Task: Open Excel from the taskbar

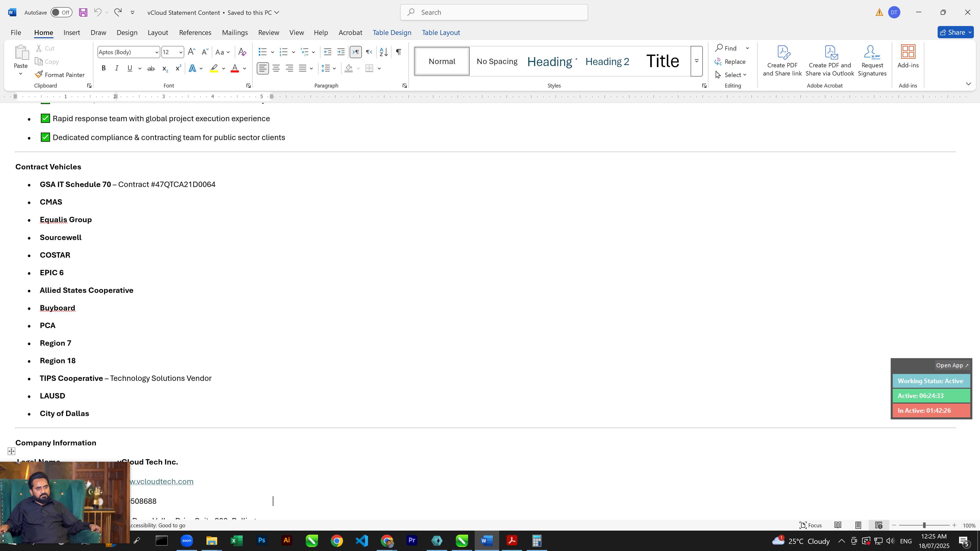Action: click(237, 541)
